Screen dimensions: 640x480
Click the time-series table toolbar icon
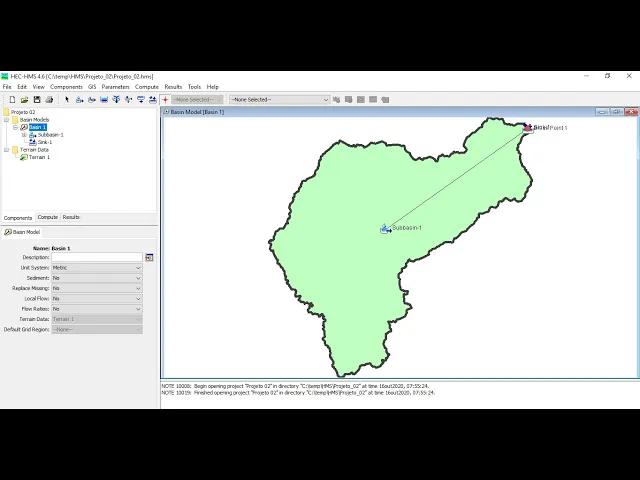(385, 100)
